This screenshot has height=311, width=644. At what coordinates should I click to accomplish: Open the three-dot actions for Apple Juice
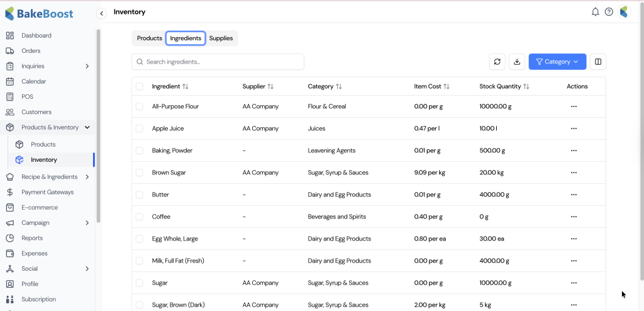point(574,128)
